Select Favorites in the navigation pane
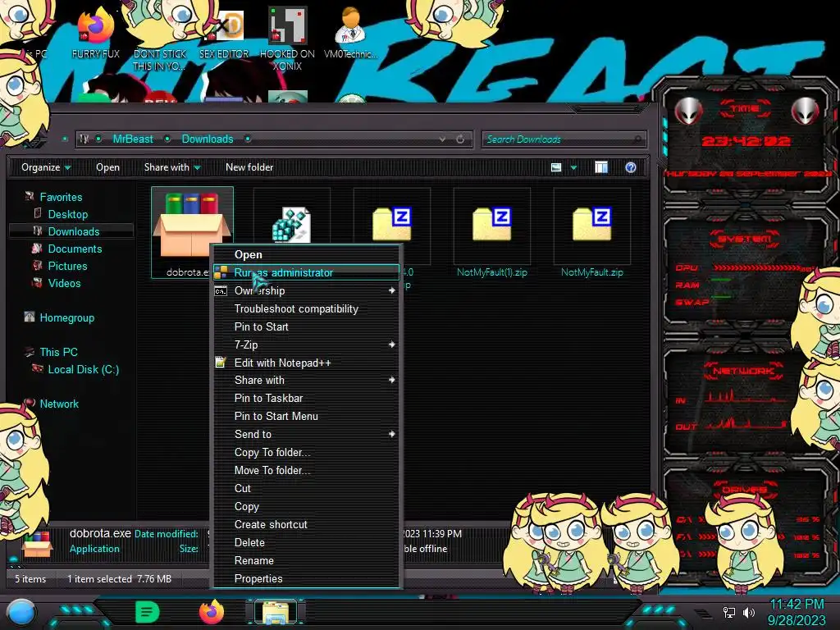This screenshot has width=840, height=630. [61, 197]
